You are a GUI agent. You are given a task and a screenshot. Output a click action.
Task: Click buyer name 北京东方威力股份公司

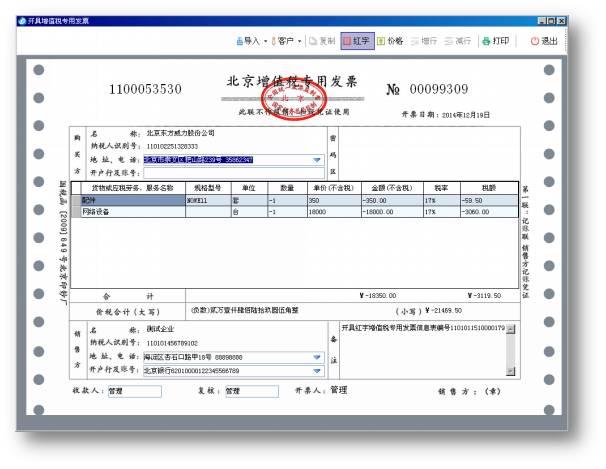click(x=180, y=133)
